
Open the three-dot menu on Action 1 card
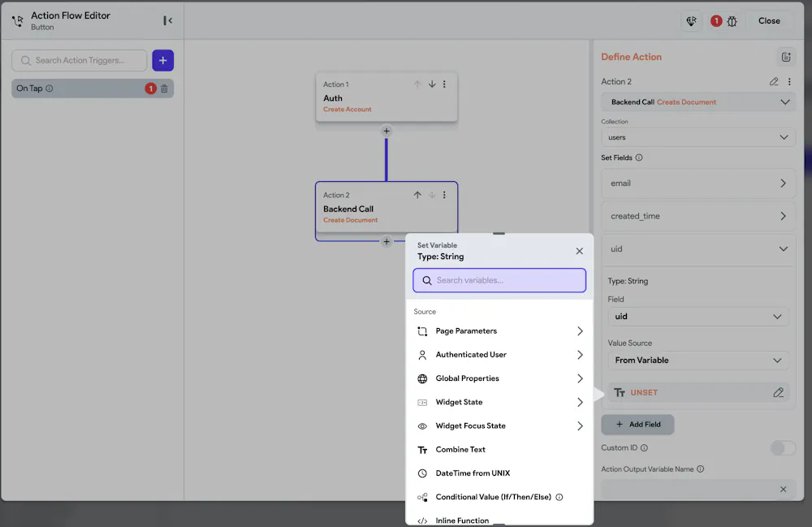click(444, 84)
